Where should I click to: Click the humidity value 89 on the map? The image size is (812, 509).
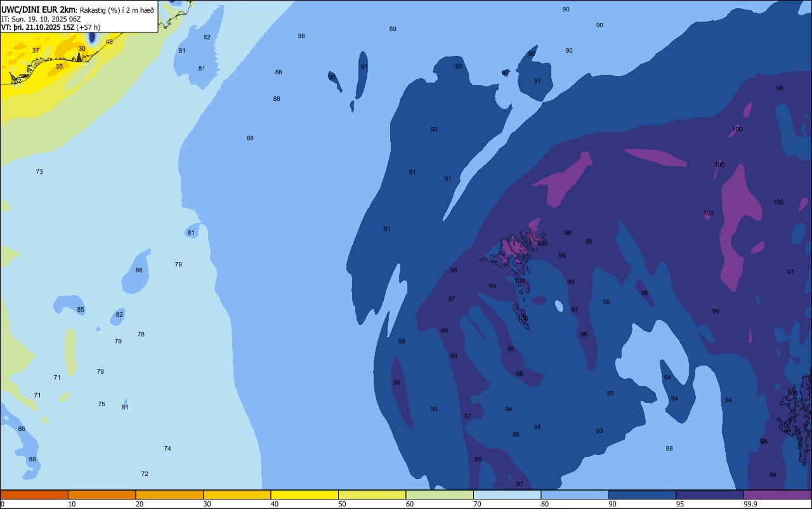coord(393,29)
